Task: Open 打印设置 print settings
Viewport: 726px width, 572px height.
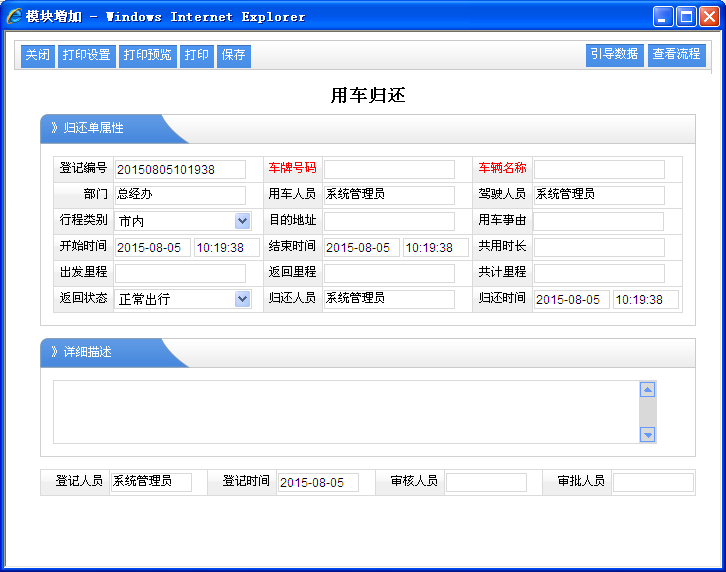Action: [86, 56]
